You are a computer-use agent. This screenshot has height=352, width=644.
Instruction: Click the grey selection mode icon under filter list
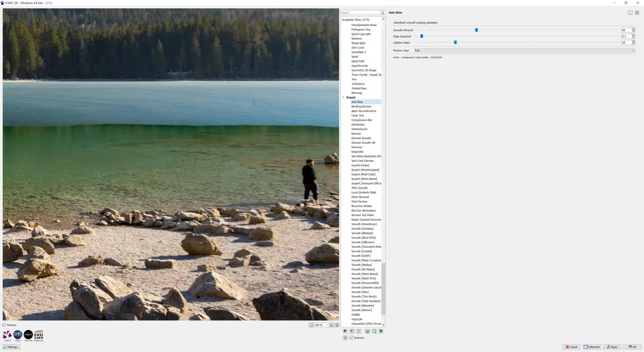[368, 331]
